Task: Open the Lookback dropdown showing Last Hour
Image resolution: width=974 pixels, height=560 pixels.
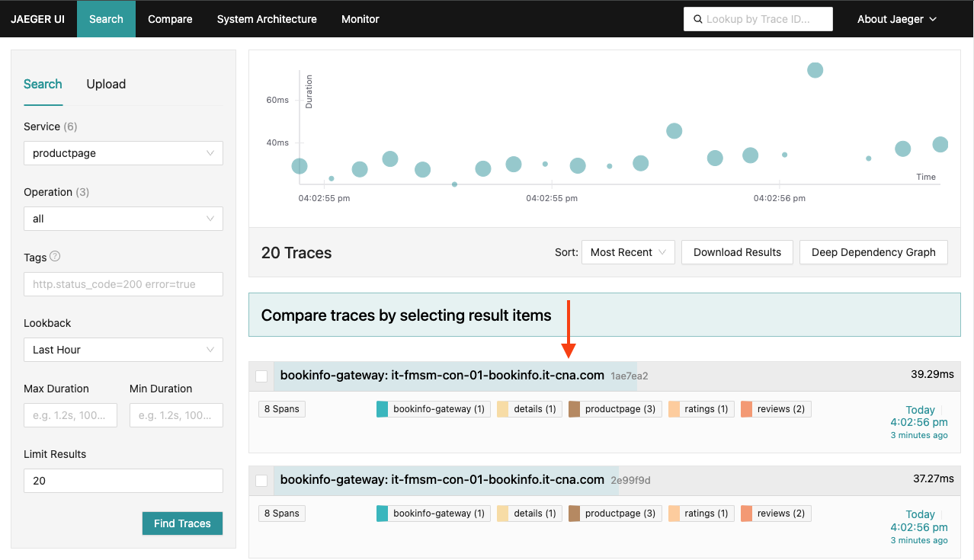Action: point(123,349)
